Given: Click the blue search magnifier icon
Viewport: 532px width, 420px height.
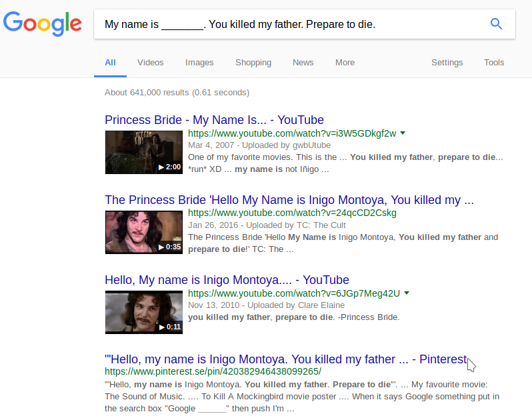Looking at the screenshot, I should 495,24.
